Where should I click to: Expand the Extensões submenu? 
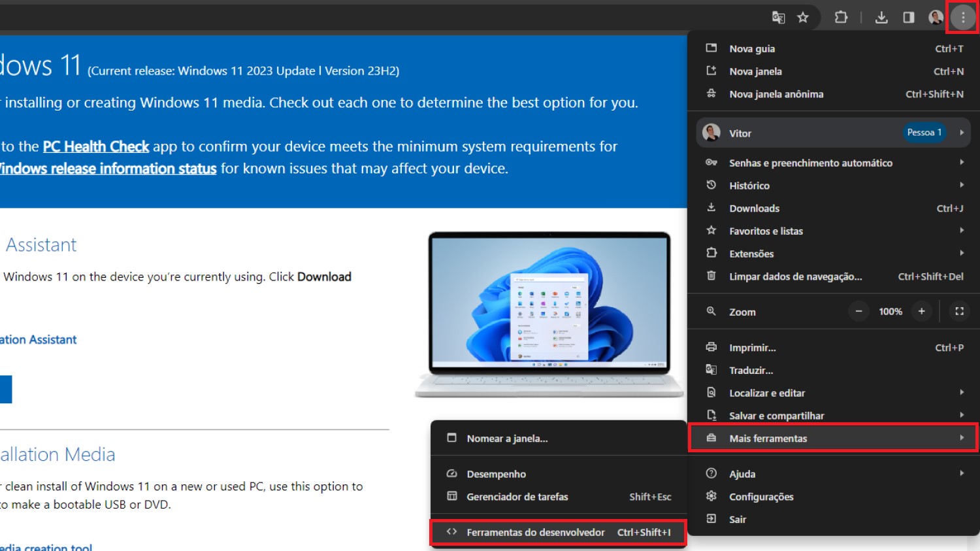(834, 254)
